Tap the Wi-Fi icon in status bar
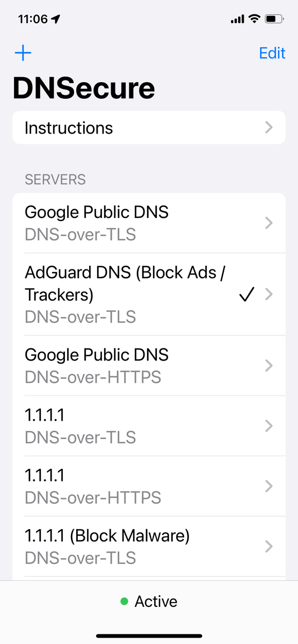The height and width of the screenshot is (644, 298). coord(254,19)
